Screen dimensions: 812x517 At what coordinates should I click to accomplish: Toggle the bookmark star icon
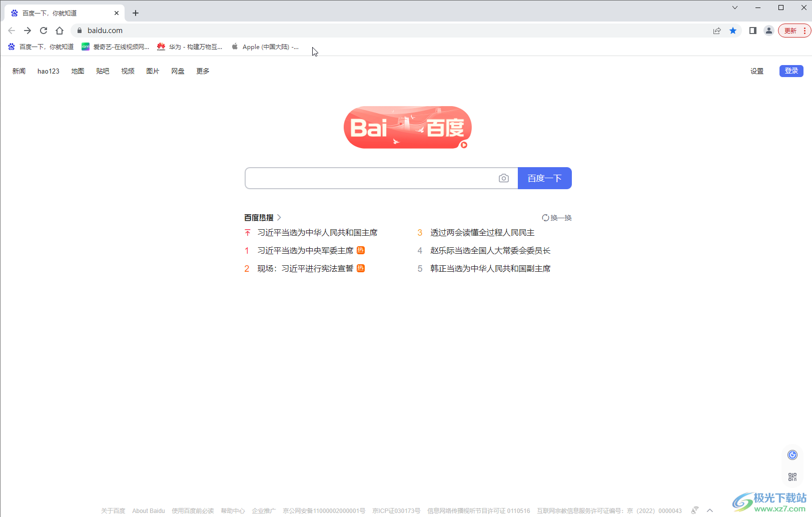tap(733, 31)
